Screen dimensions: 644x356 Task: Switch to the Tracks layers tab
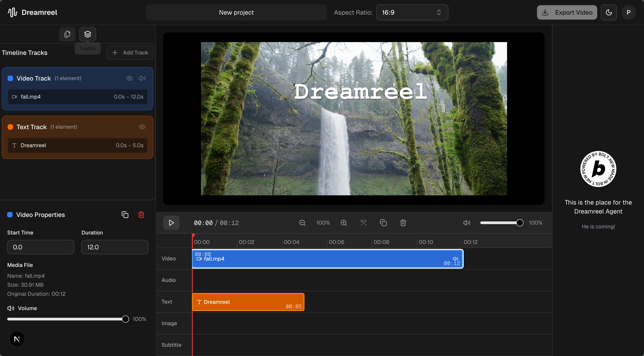pyautogui.click(x=87, y=34)
